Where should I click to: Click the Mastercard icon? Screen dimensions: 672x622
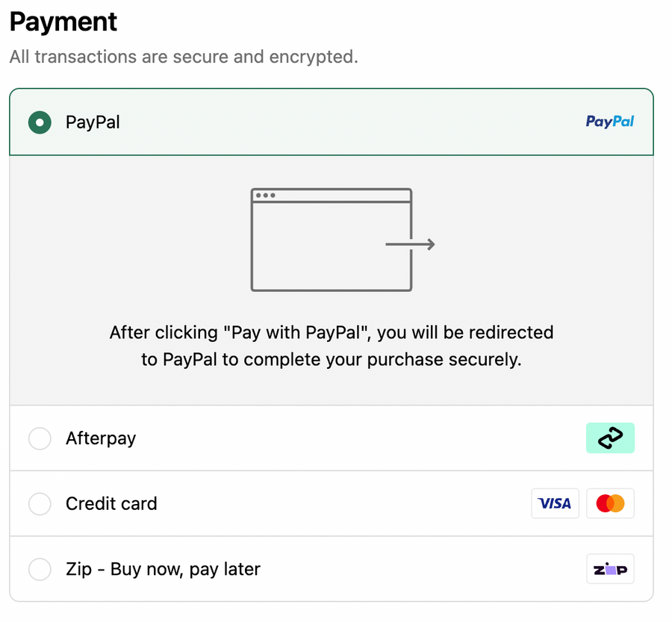[x=610, y=504]
